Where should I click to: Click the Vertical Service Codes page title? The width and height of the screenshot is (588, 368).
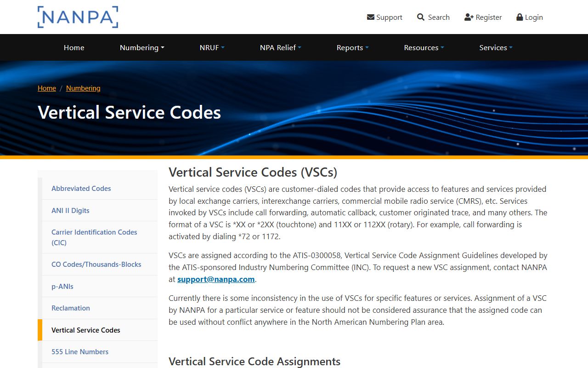point(130,113)
